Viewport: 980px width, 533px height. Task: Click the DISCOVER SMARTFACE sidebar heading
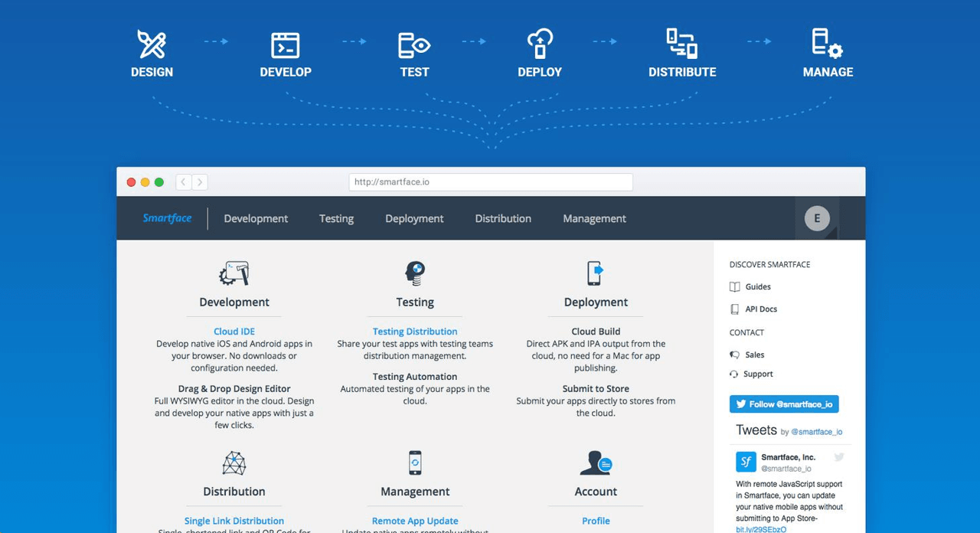point(769,265)
